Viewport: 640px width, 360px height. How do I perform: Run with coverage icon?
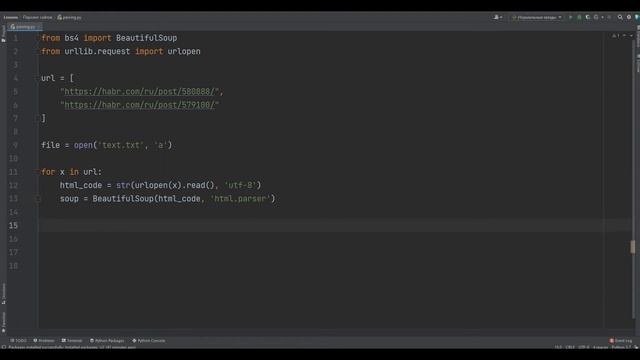pos(588,17)
